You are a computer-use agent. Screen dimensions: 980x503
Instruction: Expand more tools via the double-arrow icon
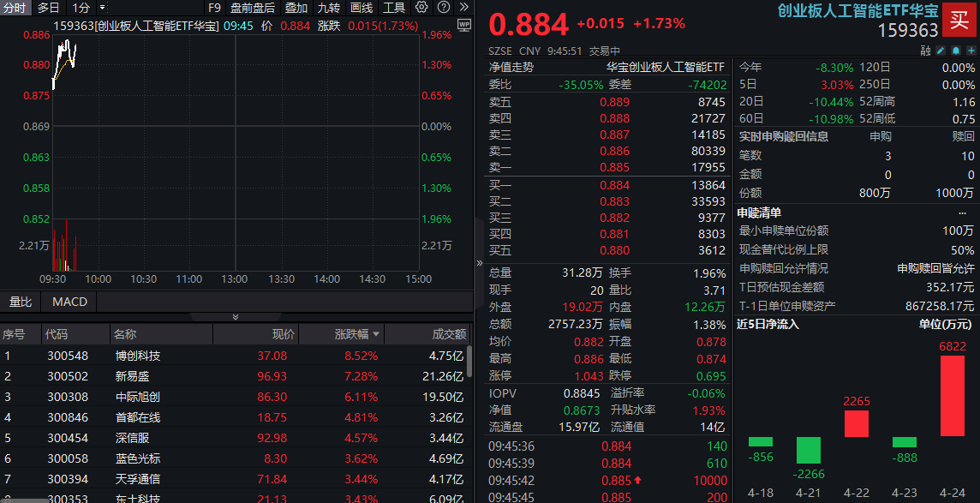coord(465,8)
